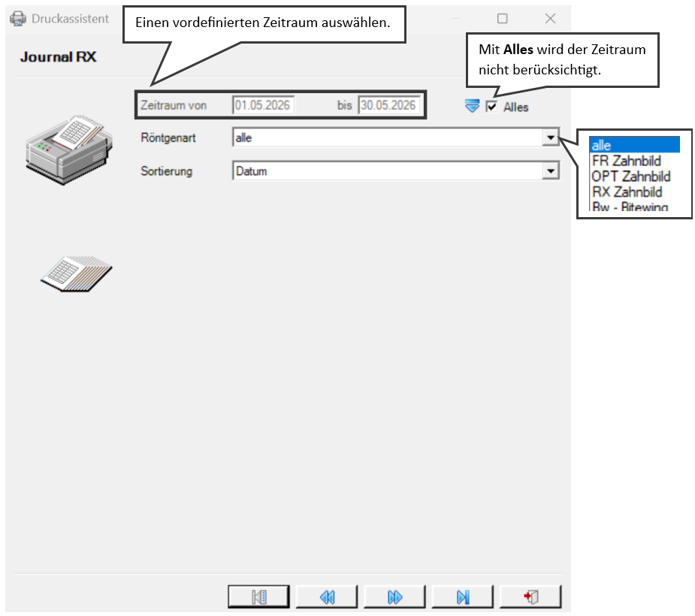This screenshot has width=695, height=616.
Task: Click the stacked pages preview icon
Action: (x=76, y=274)
